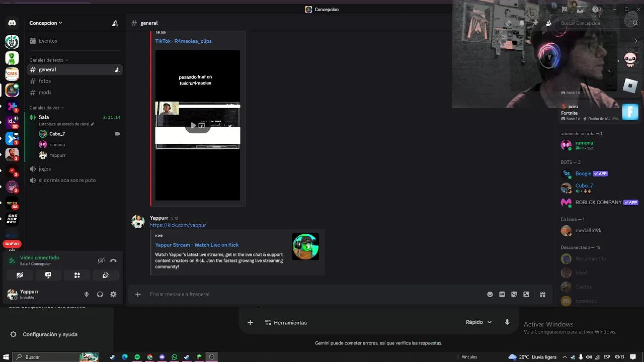Edit channel status pencil icon under Sala
Screen dimensions: 644x362
[x=93, y=124]
